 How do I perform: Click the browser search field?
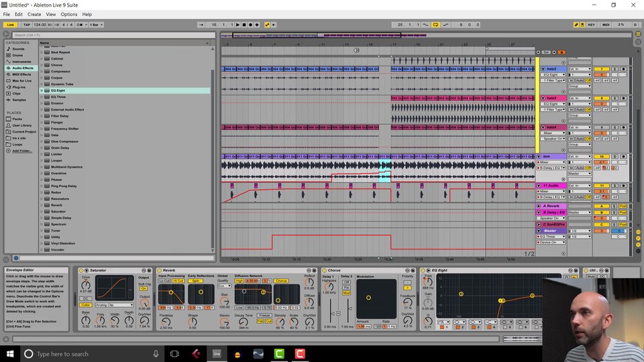coord(113,35)
